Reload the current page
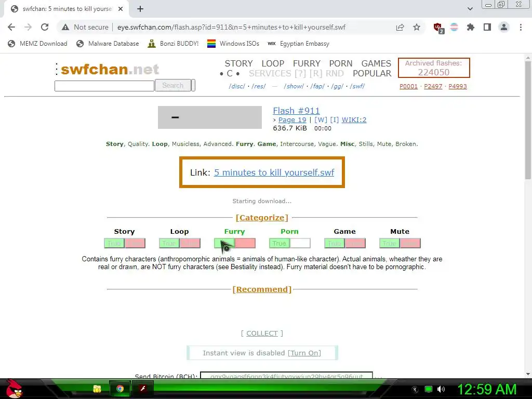 click(45, 27)
